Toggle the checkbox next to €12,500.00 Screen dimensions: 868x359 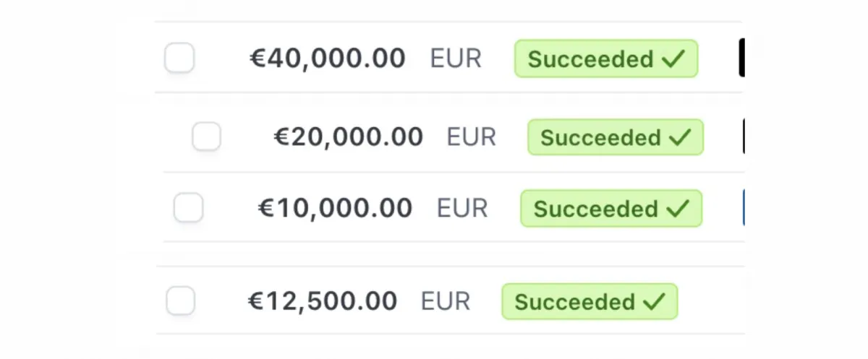coord(180,300)
